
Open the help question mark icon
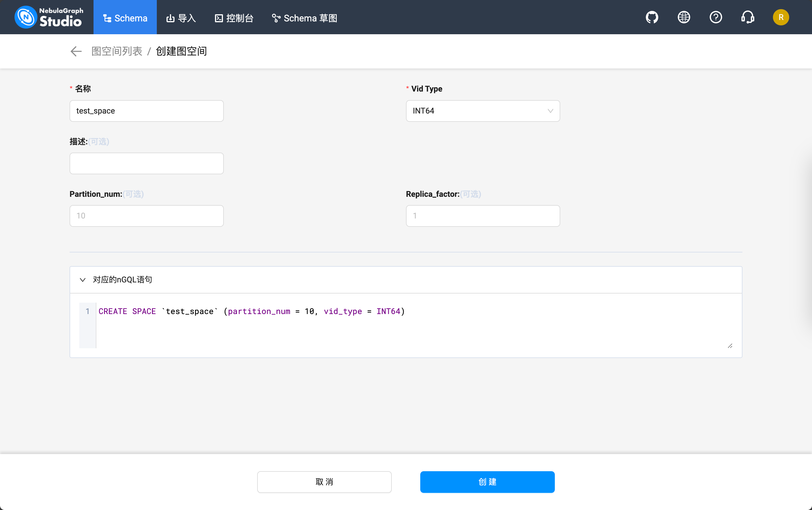click(716, 17)
